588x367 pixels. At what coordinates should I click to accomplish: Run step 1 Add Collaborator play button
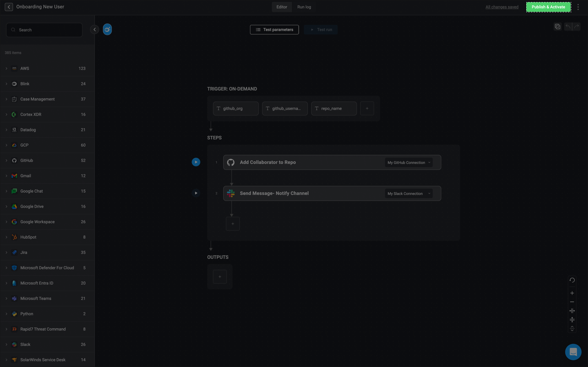pos(196,162)
